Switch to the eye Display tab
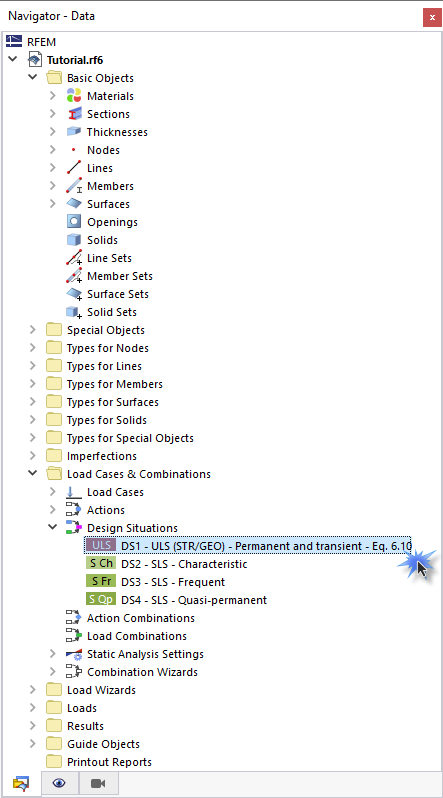The height and width of the screenshot is (798, 443). pos(59,783)
